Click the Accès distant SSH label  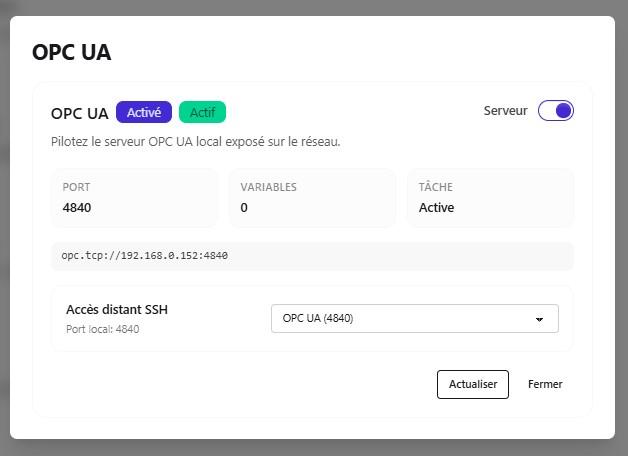click(x=117, y=309)
